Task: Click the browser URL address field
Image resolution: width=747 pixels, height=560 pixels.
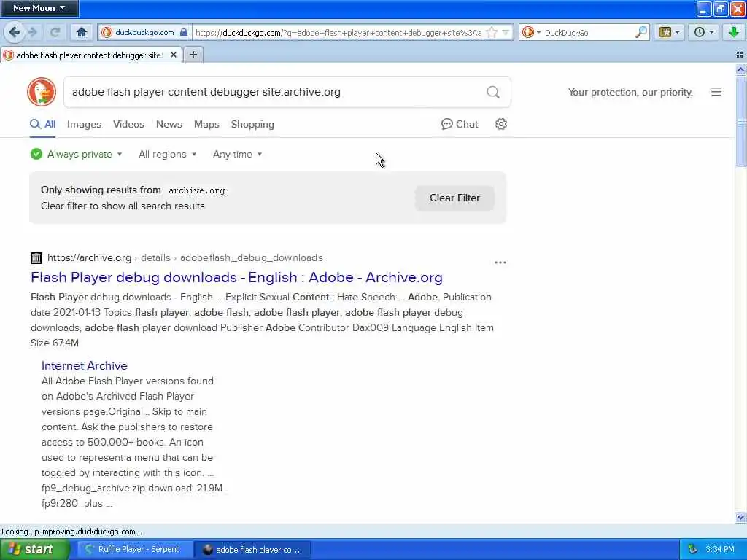Action: 338,32
